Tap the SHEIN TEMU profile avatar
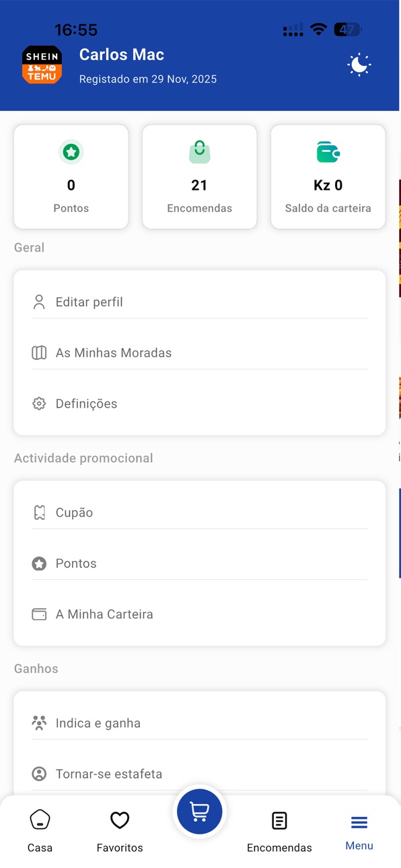This screenshot has width=401, height=868. (42, 65)
